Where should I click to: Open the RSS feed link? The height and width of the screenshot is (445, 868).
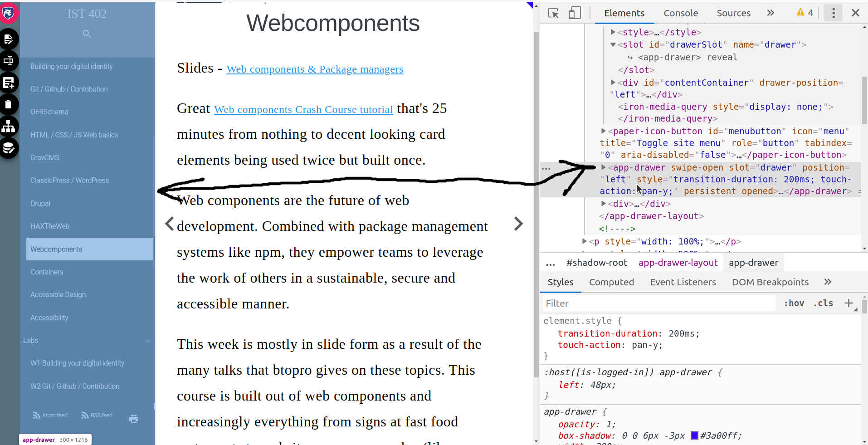[x=97, y=416]
